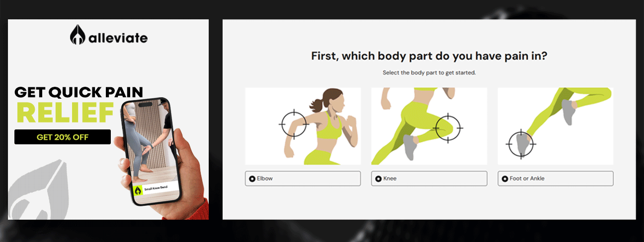Image resolution: width=644 pixels, height=242 pixels.
Task: Click the elbow illustration image
Action: [x=303, y=126]
